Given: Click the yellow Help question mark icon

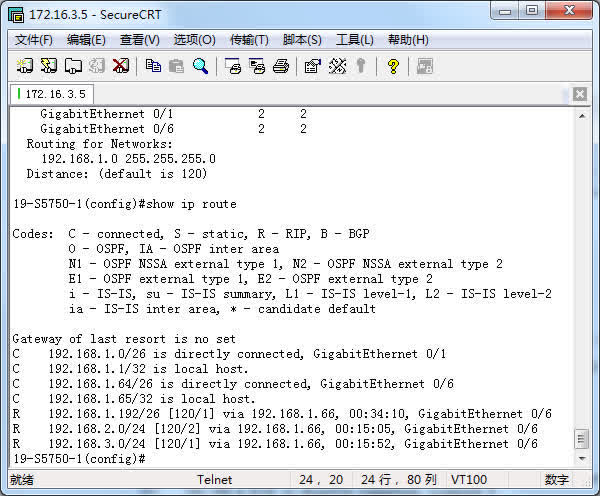Looking at the screenshot, I should 393,66.
